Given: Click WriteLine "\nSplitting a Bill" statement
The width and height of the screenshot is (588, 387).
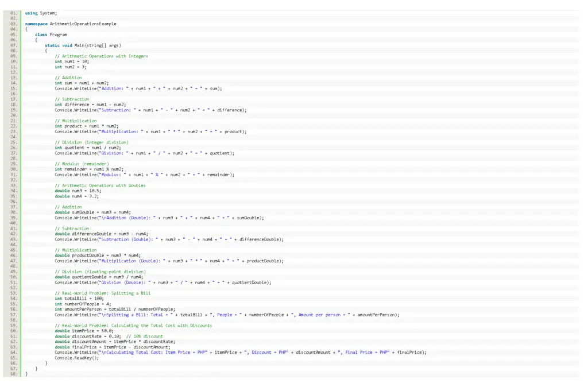Looking at the screenshot, I should point(227,315).
